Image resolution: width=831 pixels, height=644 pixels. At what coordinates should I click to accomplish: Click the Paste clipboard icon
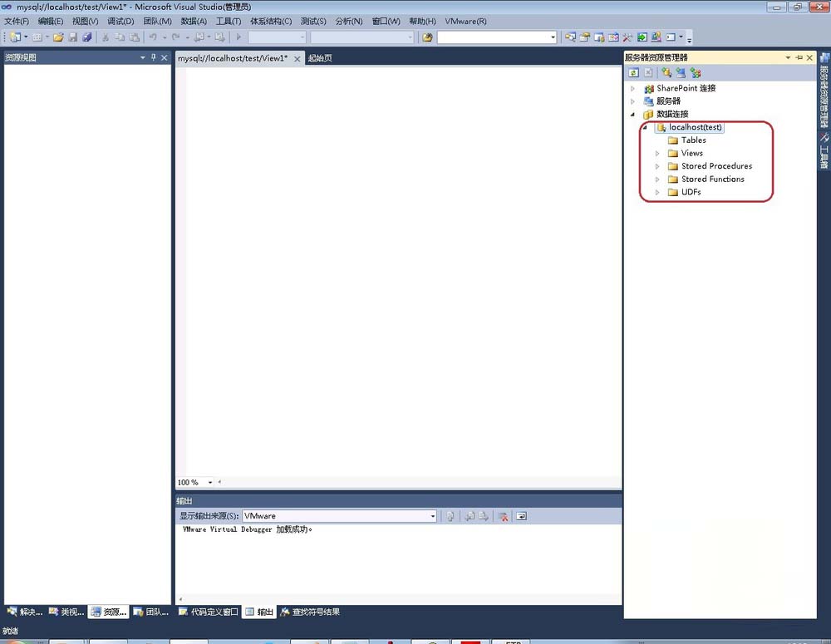pyautogui.click(x=135, y=37)
